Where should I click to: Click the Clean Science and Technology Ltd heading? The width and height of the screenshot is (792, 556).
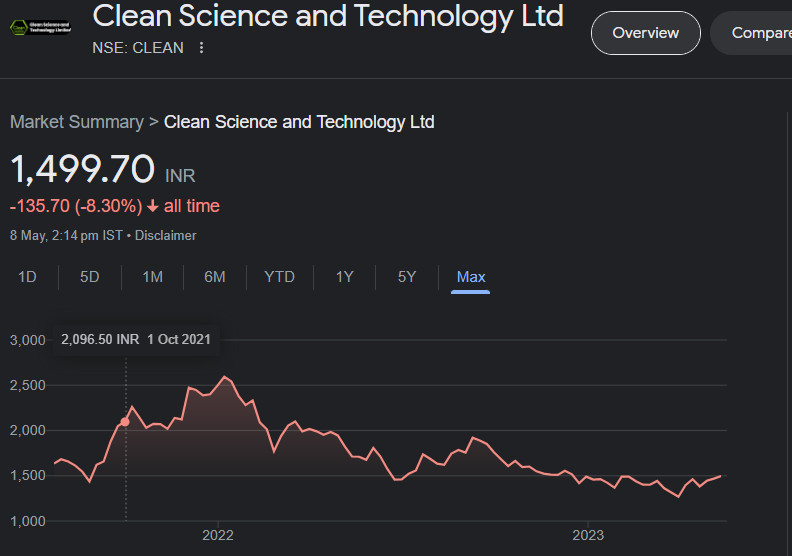pos(328,16)
